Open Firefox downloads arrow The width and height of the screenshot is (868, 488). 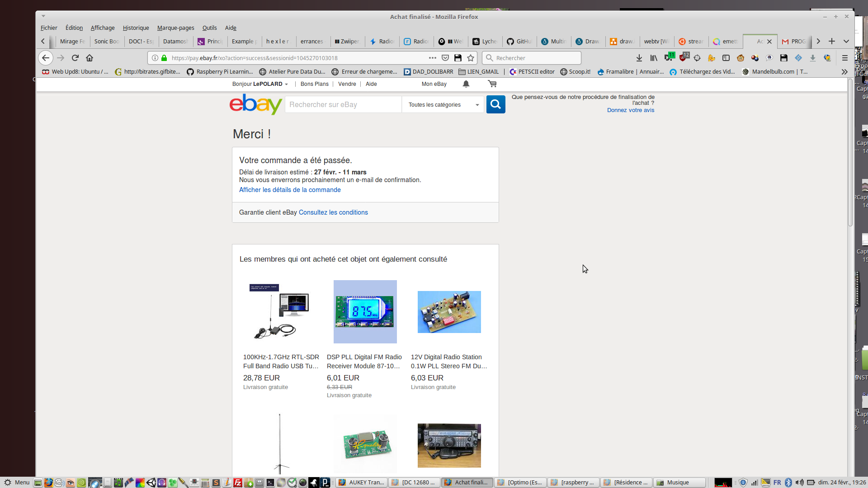[639, 58]
